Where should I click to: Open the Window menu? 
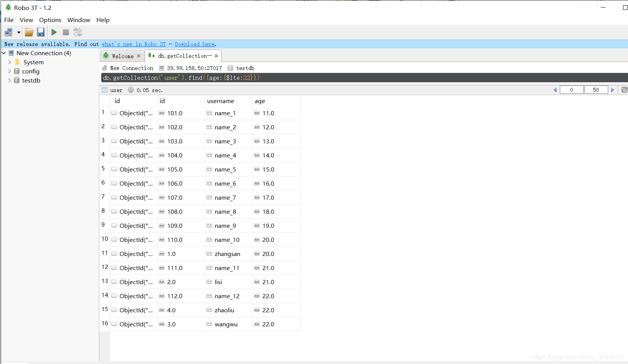pyautogui.click(x=79, y=20)
